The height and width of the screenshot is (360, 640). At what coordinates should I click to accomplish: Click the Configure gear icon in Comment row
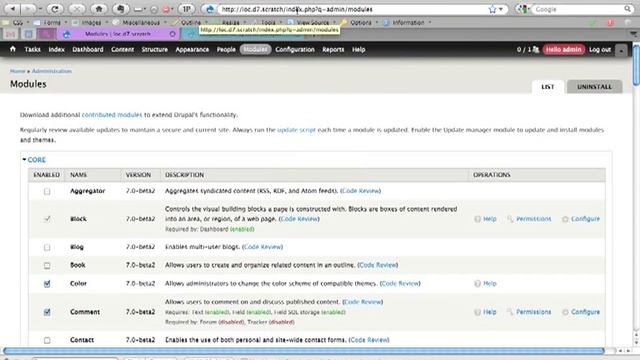(565, 312)
